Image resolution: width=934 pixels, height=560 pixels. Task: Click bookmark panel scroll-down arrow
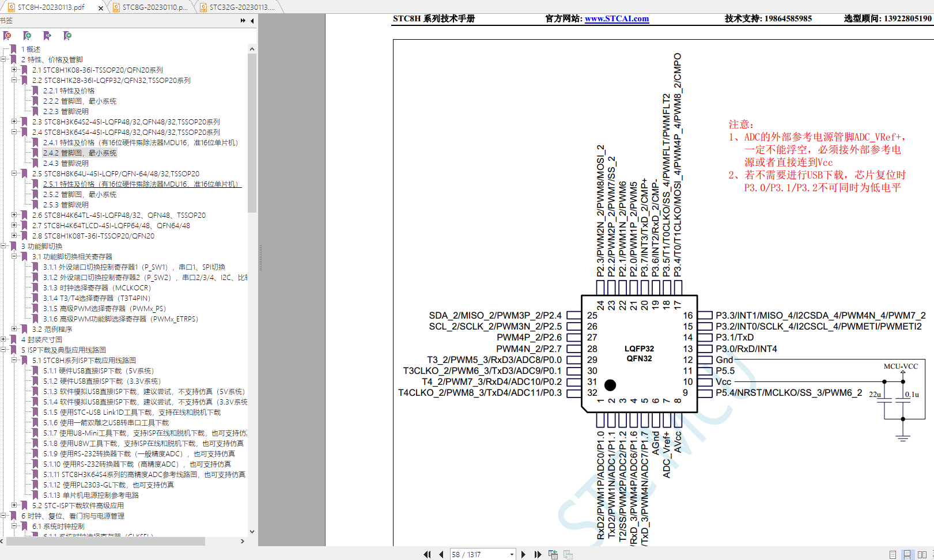point(252,531)
